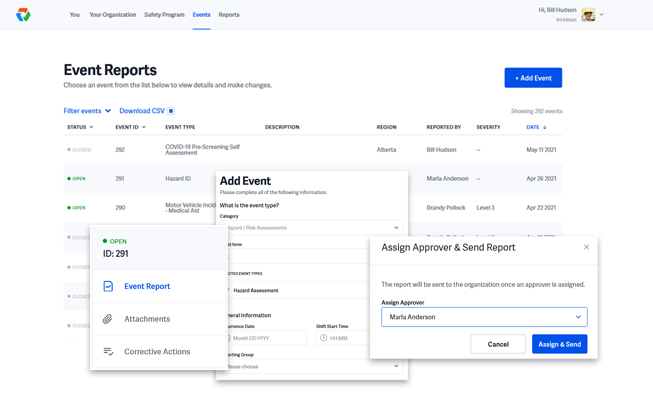This screenshot has width=653, height=408.
Task: Click the clock icon in Shift Start Time
Action: tap(324, 338)
